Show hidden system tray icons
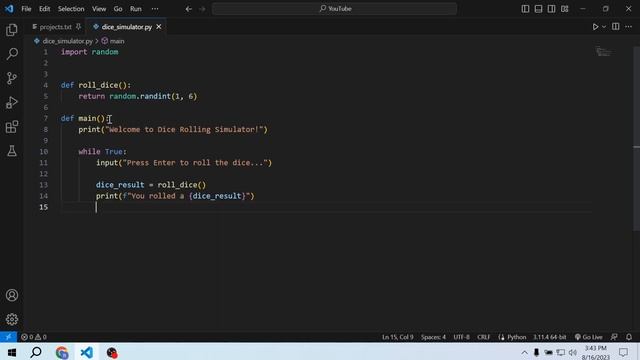The width and height of the screenshot is (640, 360). click(524, 352)
